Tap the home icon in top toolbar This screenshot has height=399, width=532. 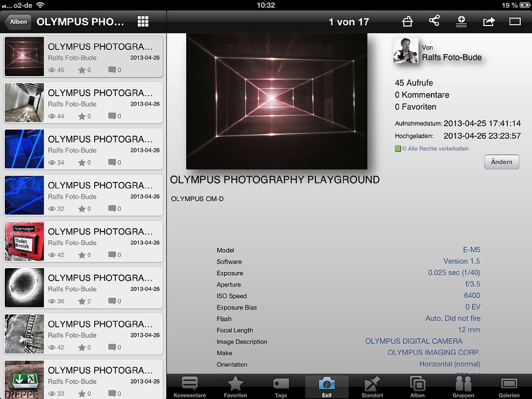[407, 21]
